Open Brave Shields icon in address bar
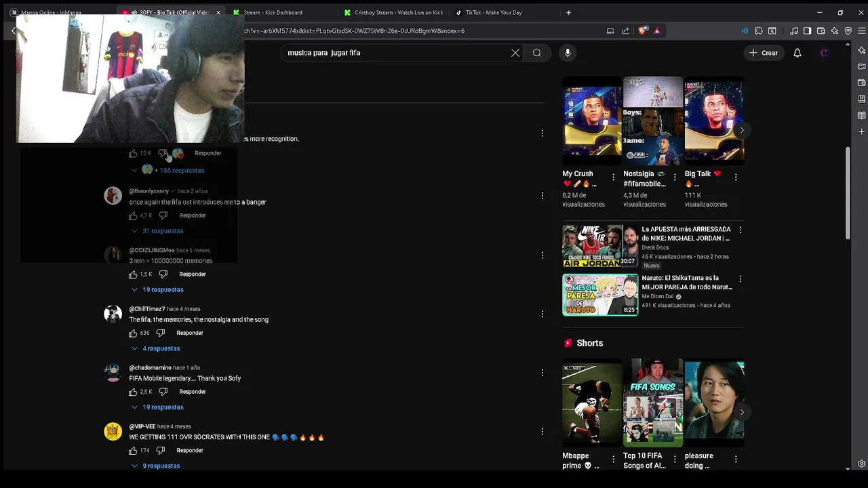Viewport: 868px width, 488px height. tap(643, 30)
